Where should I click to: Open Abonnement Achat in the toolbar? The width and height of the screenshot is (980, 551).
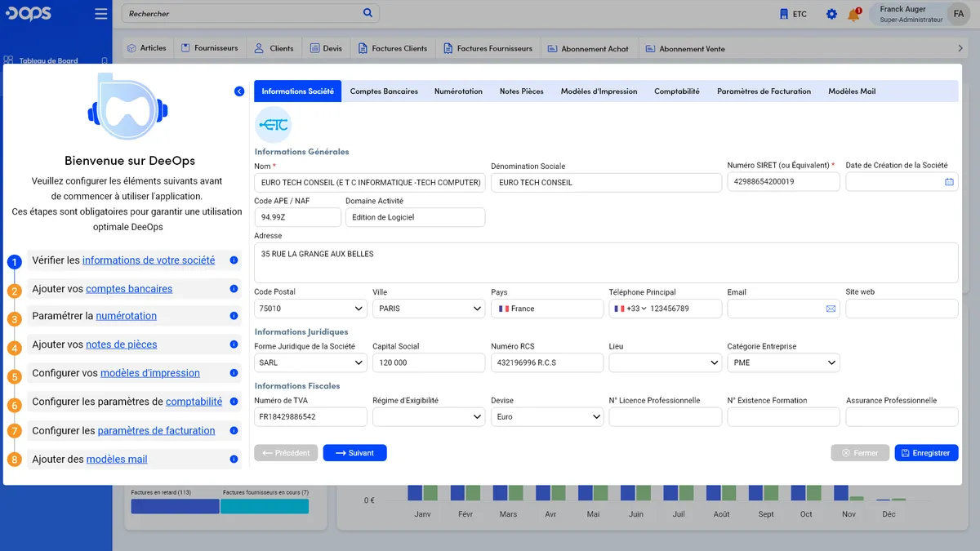[588, 48]
